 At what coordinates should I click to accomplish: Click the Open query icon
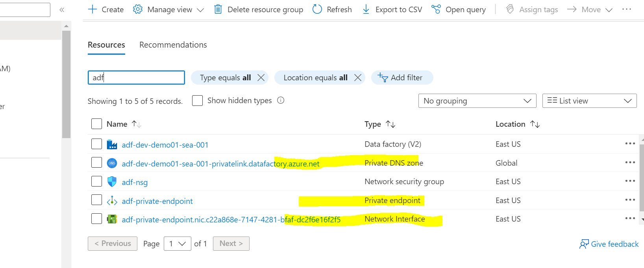436,9
